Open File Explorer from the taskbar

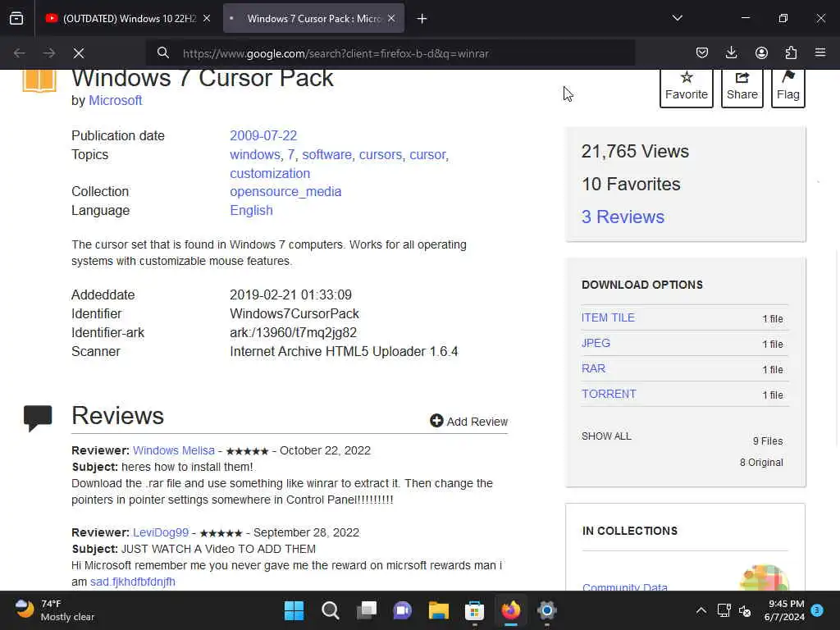438,610
